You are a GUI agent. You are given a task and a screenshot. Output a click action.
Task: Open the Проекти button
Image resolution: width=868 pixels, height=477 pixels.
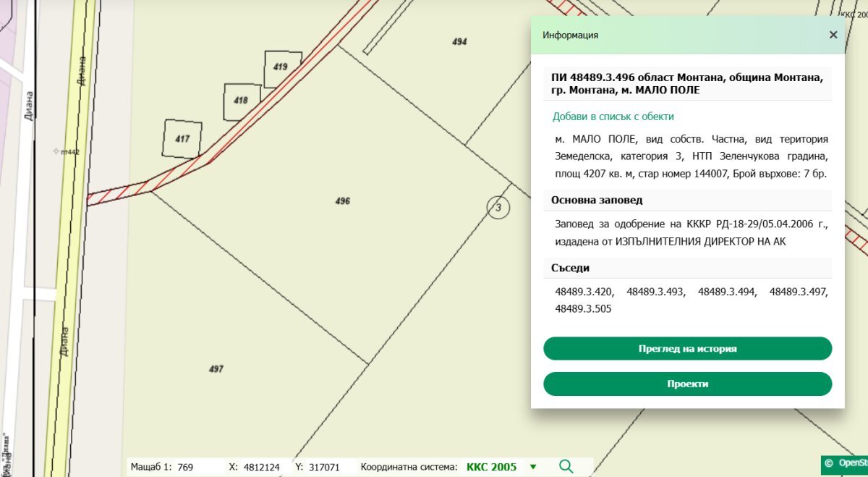(687, 384)
